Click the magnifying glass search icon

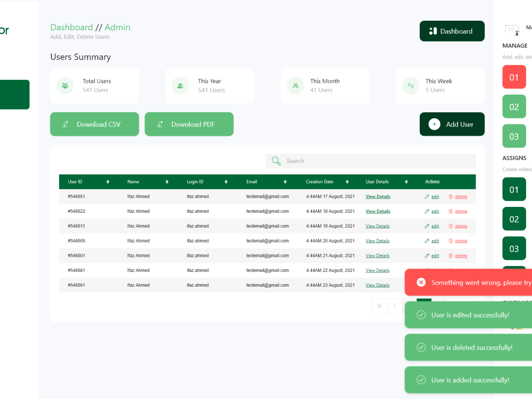276,161
